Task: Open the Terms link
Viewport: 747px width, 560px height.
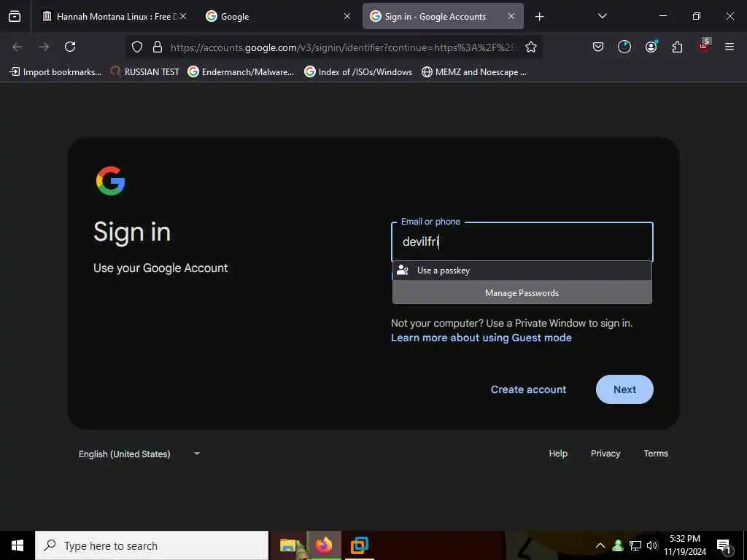Action: point(656,454)
